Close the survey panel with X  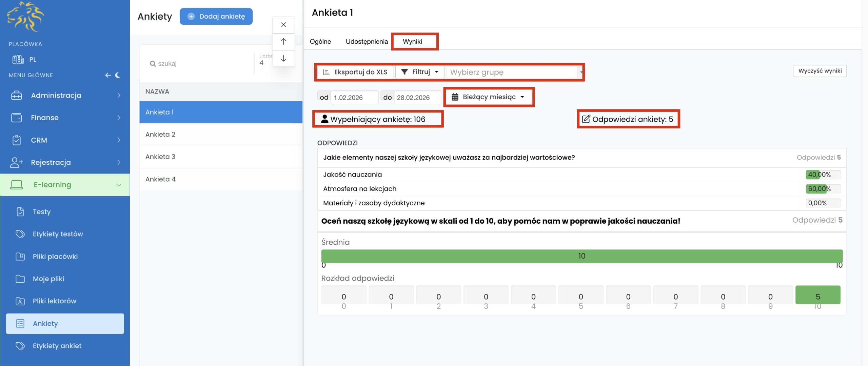[x=283, y=25]
